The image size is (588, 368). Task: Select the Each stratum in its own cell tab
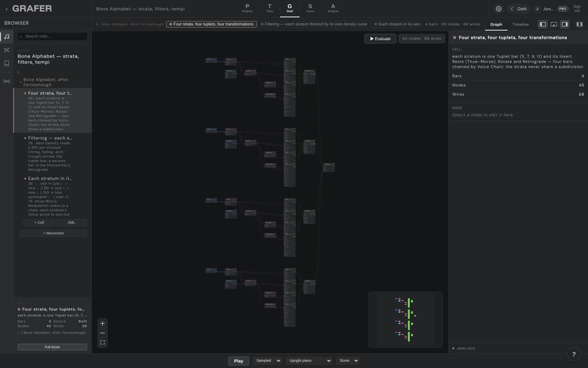click(x=397, y=24)
